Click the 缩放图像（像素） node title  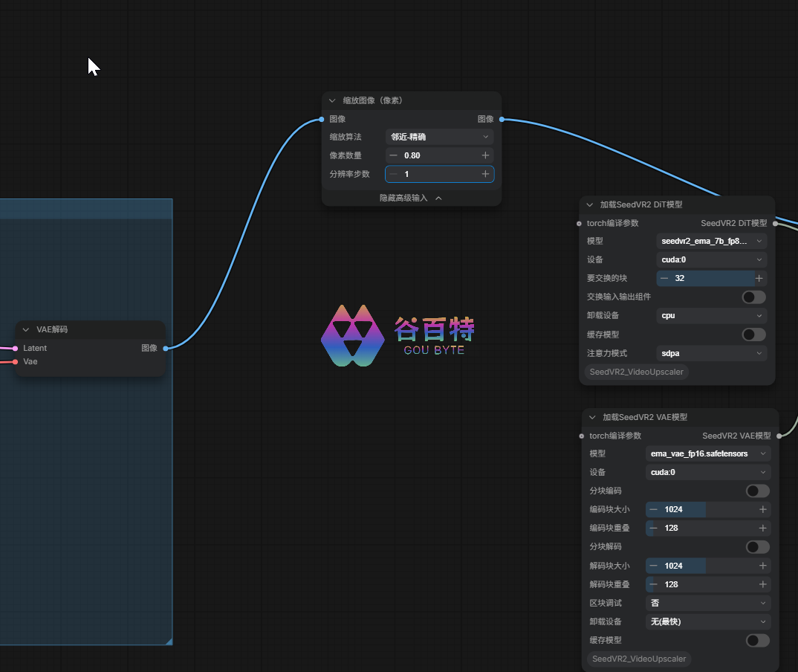373,101
